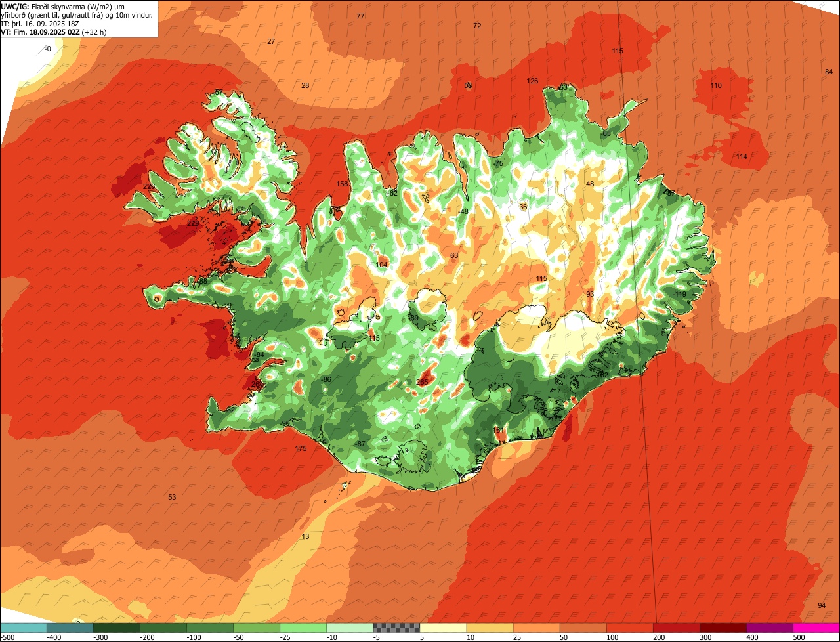The image size is (840, 642).
Task: Click the inland value 104
Action: (381, 265)
